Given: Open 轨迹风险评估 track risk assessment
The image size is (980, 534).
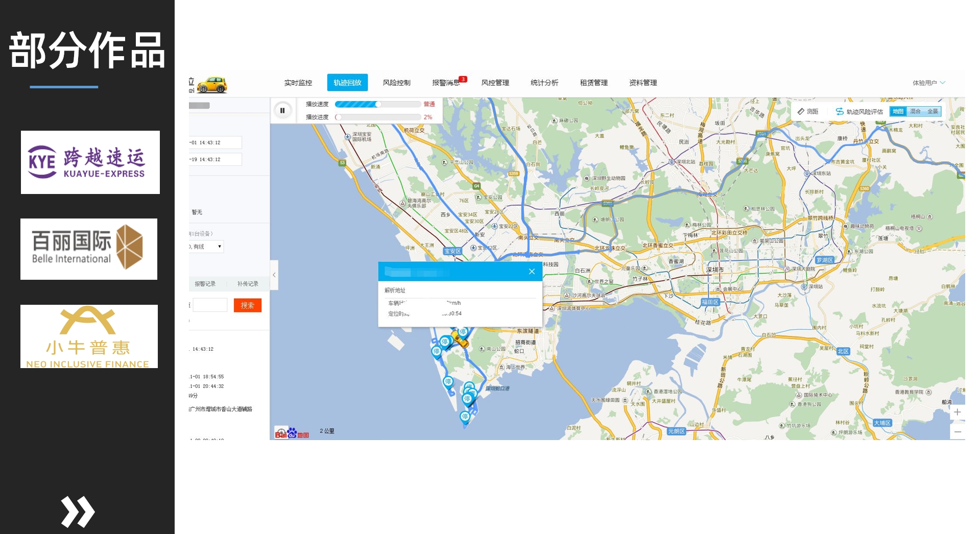Looking at the screenshot, I should (859, 111).
